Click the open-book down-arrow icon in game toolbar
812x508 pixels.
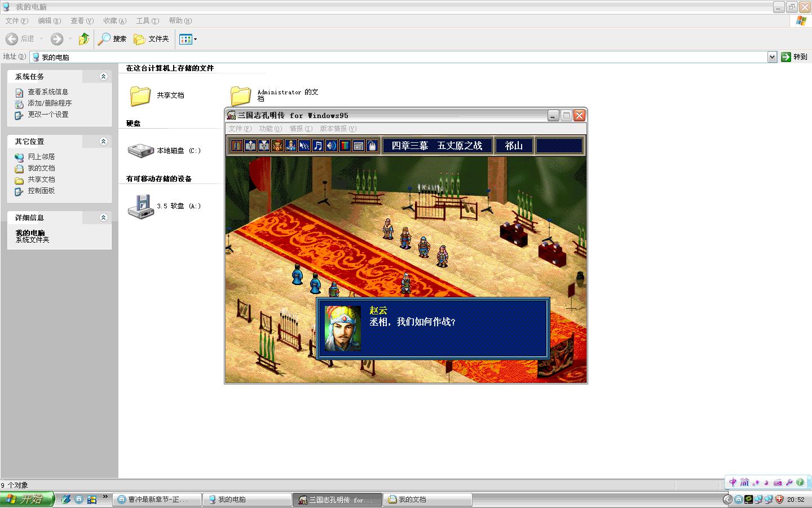[x=263, y=146]
